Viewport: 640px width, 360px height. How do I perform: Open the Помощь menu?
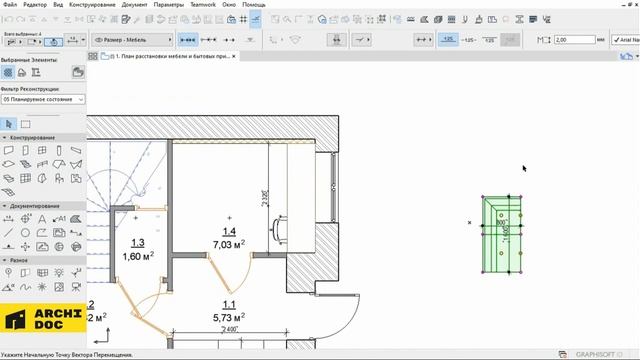coord(254,4)
